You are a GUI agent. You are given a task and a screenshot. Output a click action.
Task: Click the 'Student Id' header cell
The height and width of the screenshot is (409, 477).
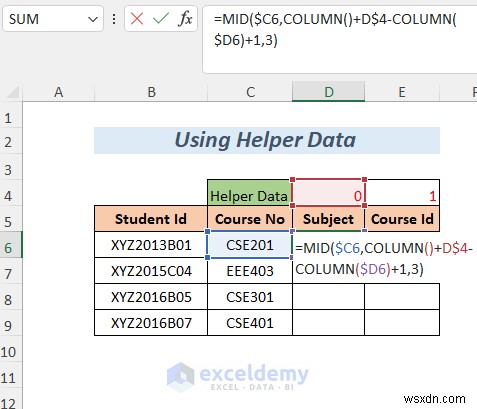click(151, 219)
